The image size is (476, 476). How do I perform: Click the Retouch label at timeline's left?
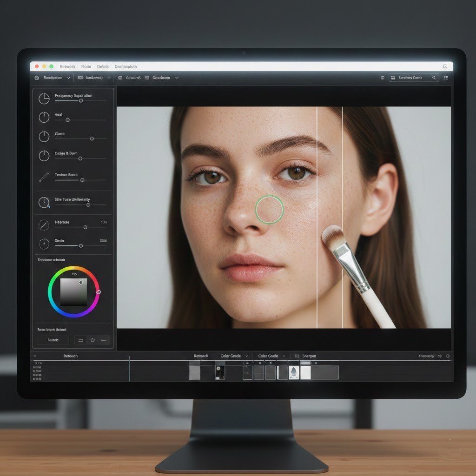(70, 356)
